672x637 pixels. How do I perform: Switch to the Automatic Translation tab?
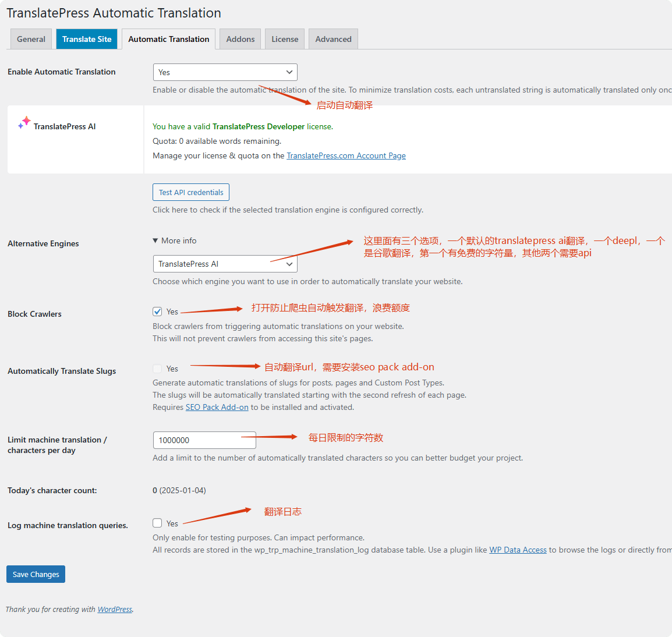tap(168, 39)
